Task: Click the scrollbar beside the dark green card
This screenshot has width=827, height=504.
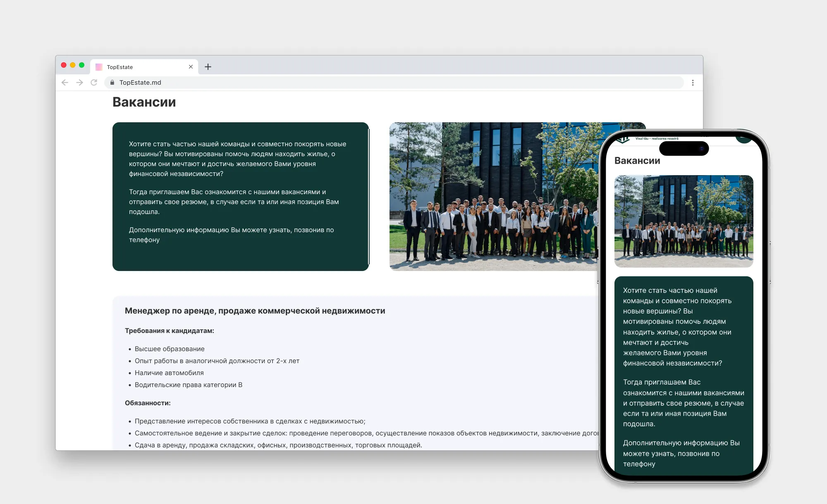Action: pyautogui.click(x=368, y=197)
